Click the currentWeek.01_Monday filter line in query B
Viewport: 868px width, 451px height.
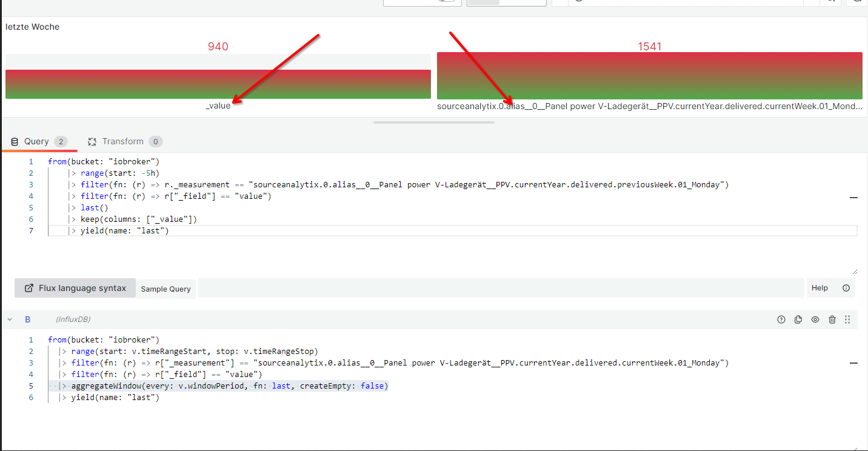point(393,362)
